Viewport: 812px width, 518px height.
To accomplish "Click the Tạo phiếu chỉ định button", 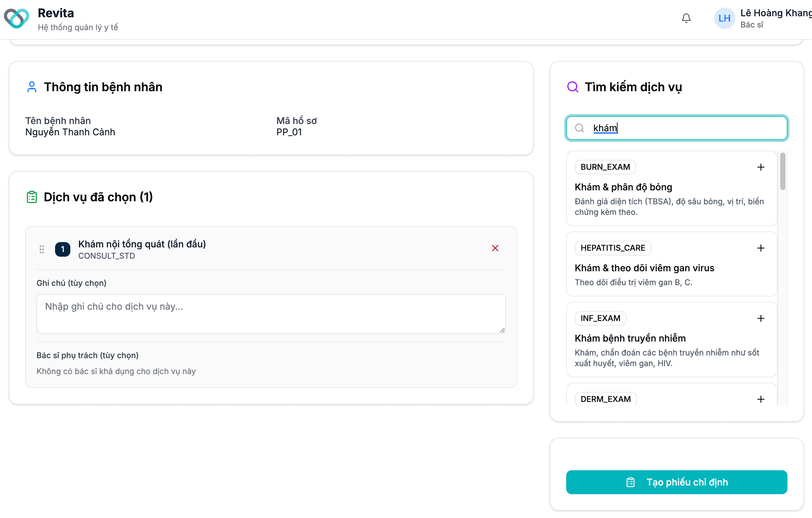I will 676,482.
